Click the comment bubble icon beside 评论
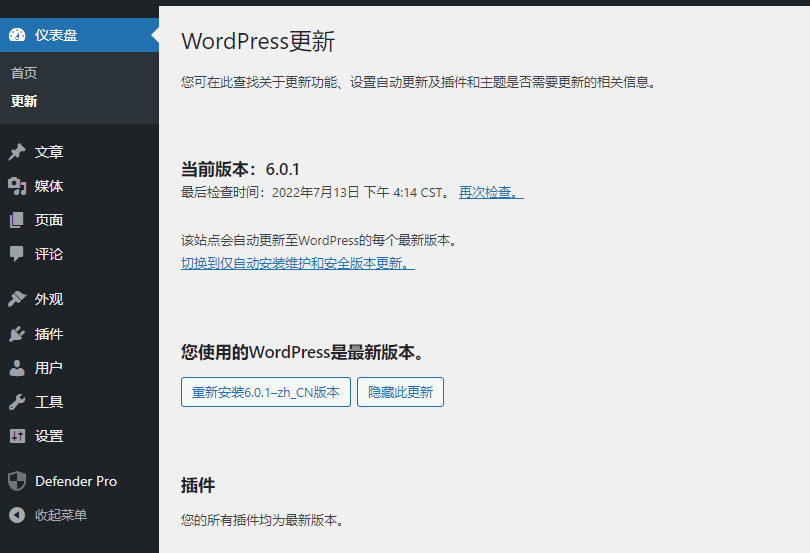This screenshot has height=553, width=810. (17, 254)
